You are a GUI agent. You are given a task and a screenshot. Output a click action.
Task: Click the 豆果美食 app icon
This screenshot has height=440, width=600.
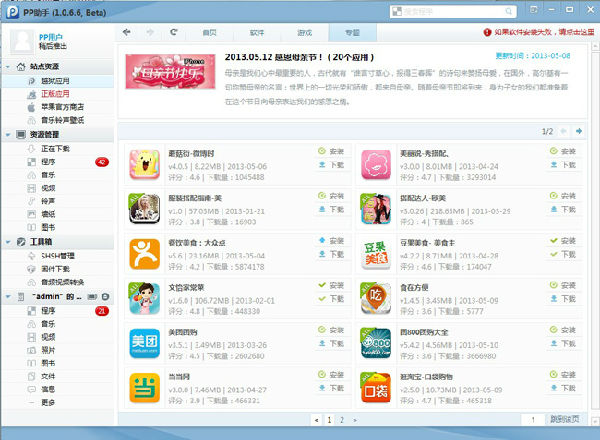click(376, 254)
